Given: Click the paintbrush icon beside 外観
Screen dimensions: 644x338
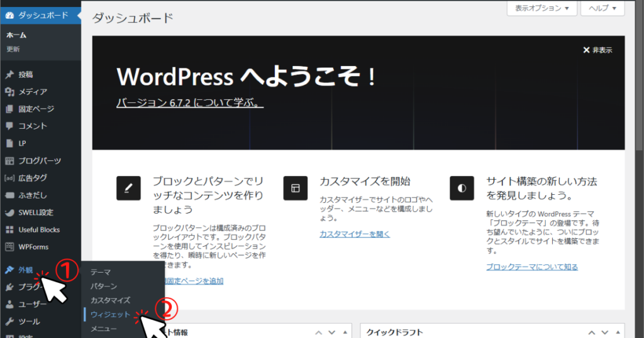Looking at the screenshot, I should tap(9, 270).
